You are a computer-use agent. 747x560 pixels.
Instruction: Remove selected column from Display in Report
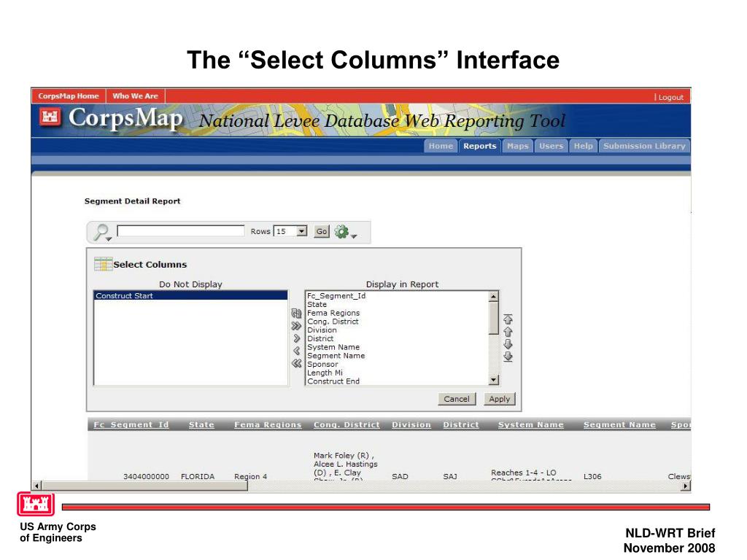pos(296,351)
